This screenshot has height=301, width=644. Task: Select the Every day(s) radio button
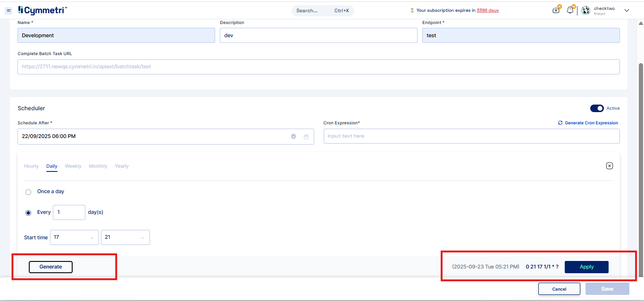[28, 212]
